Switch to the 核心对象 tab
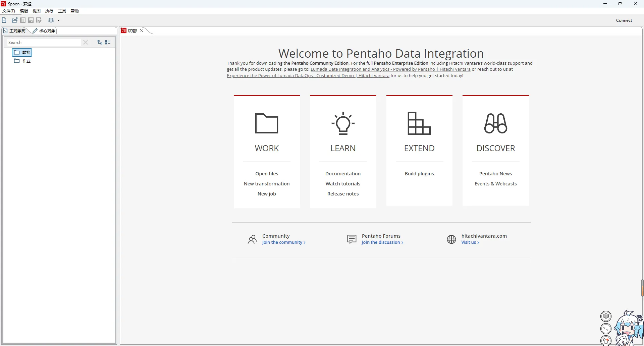 click(x=44, y=31)
